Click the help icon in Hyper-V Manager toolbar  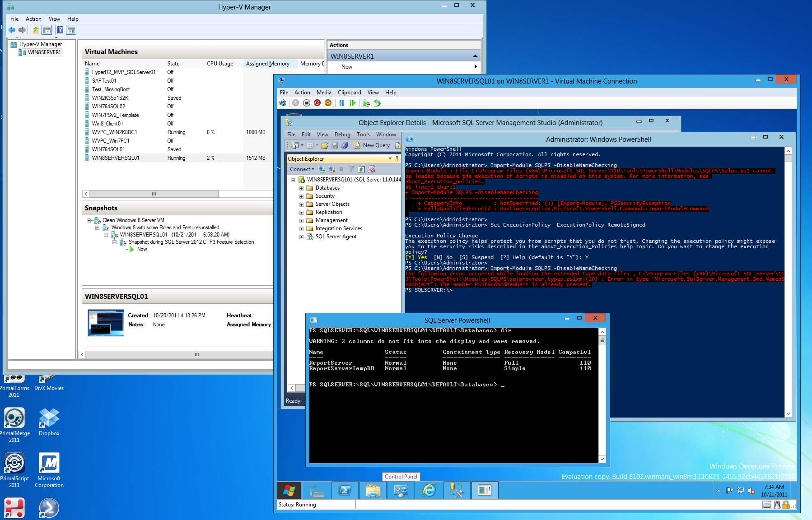click(x=60, y=30)
